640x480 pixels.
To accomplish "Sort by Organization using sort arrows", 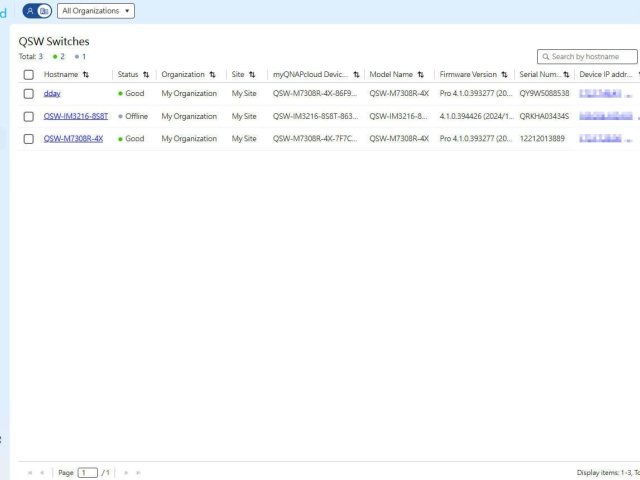I will pyautogui.click(x=212, y=74).
